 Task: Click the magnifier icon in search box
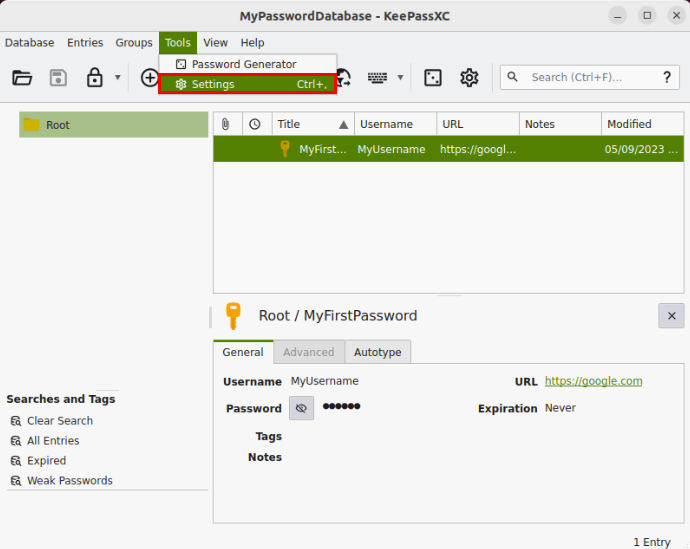pyautogui.click(x=512, y=77)
